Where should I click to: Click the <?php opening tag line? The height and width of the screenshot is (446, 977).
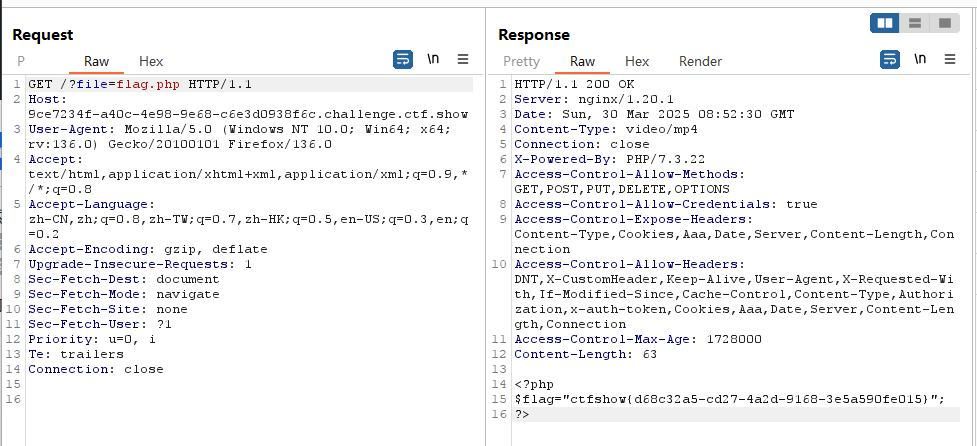tap(534, 384)
